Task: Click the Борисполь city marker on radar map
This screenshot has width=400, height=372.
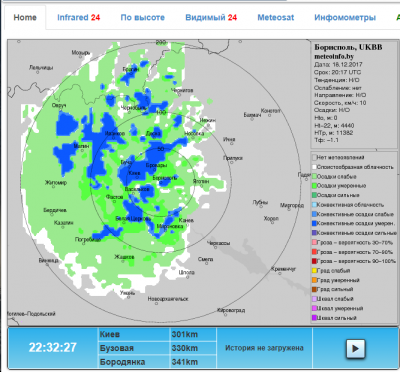Action: click(x=160, y=182)
